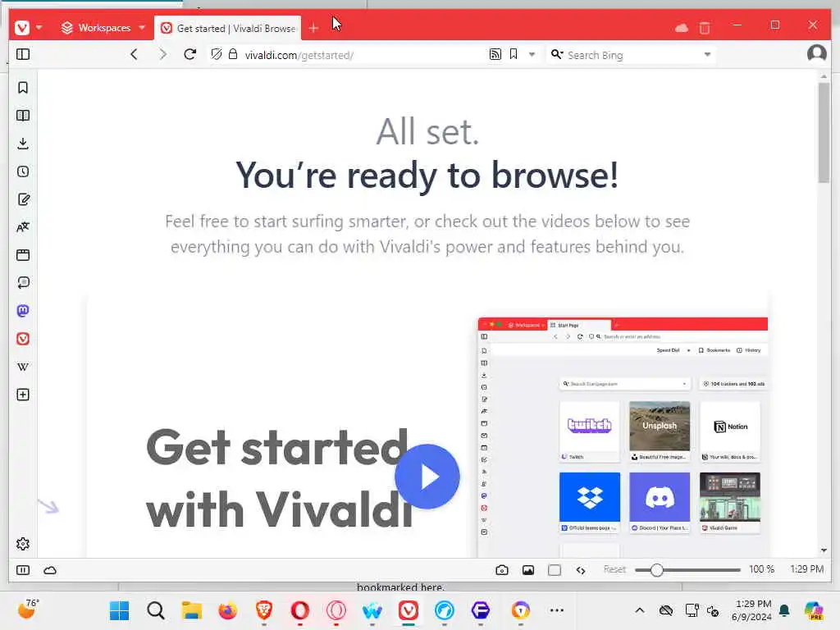Change search engine via magnifier icon
Screen dimensions: 840x630
(557, 54)
